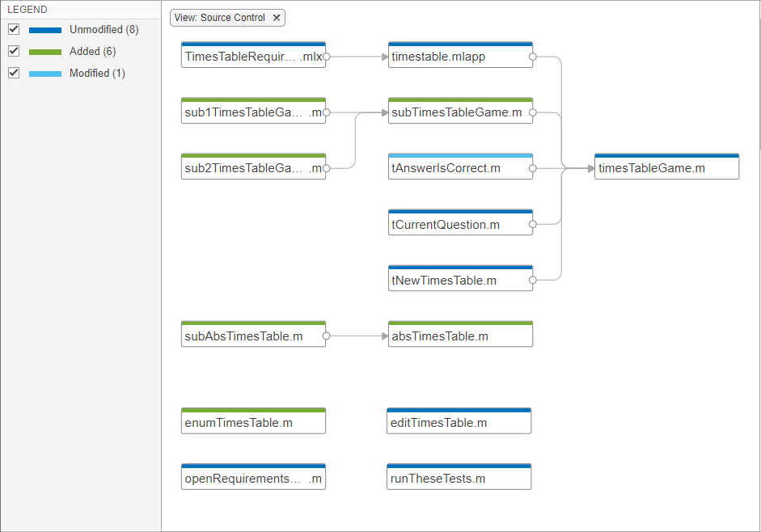Toggle the Added legend checkbox
The width and height of the screenshot is (761, 532).
[14, 51]
